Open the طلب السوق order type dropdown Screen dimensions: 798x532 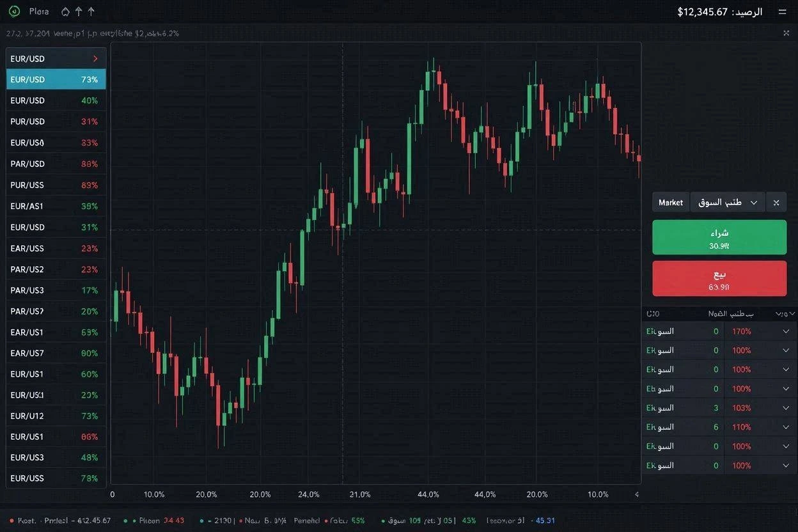[x=728, y=203]
